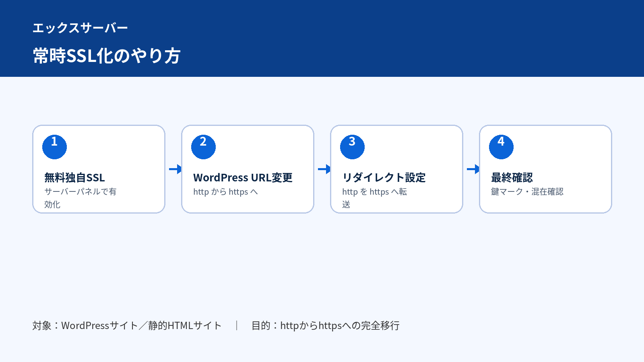The height and width of the screenshot is (362, 644).
Task: Select the header text "エックスサーバー"
Action: 80,28
